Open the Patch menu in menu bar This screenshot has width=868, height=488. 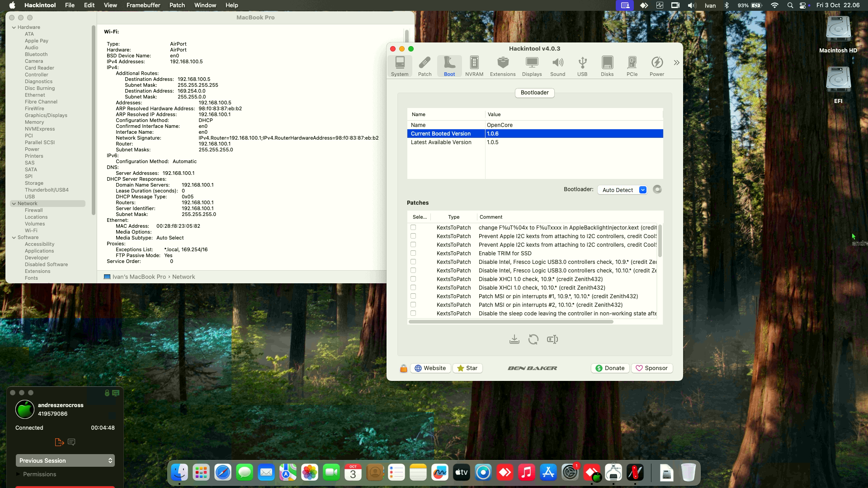click(x=177, y=5)
